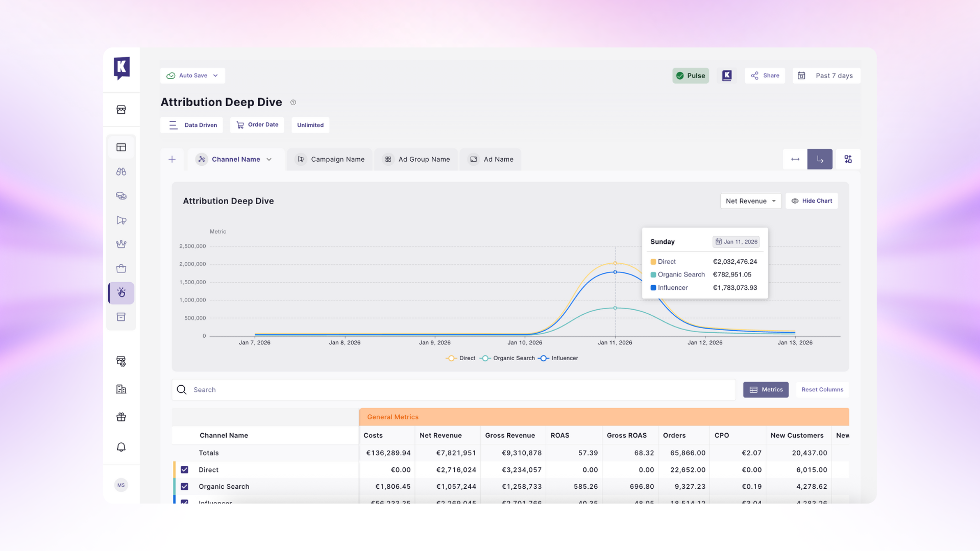Toggle Influencer series in chart legend
This screenshot has height=551, width=980.
point(558,358)
